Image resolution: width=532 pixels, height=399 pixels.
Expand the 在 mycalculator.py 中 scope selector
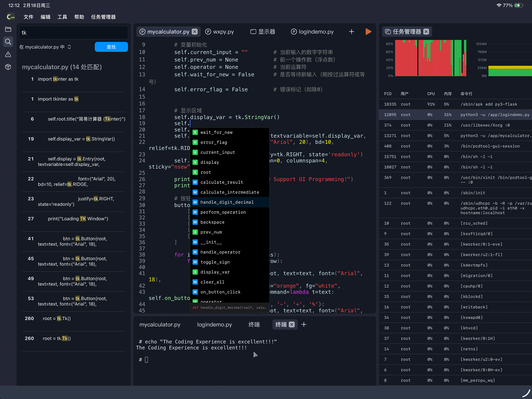click(x=45, y=47)
